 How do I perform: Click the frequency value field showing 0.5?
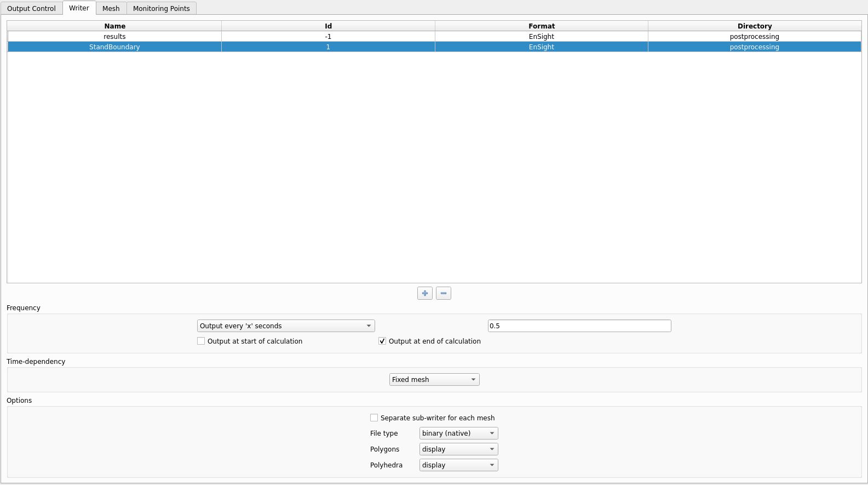pyautogui.click(x=579, y=326)
